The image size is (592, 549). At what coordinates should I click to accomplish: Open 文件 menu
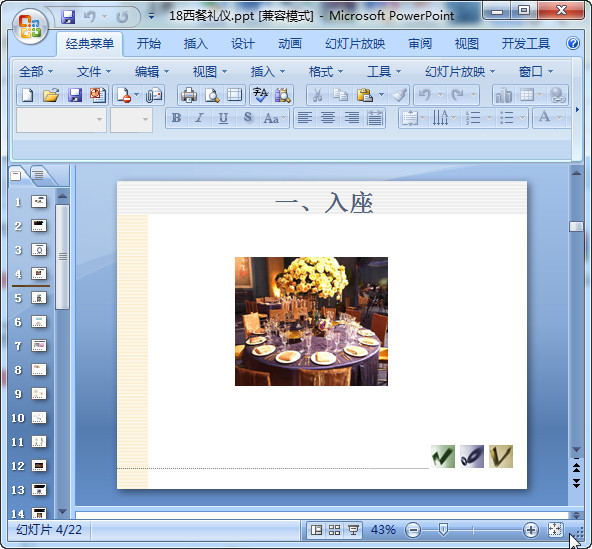tap(94, 71)
